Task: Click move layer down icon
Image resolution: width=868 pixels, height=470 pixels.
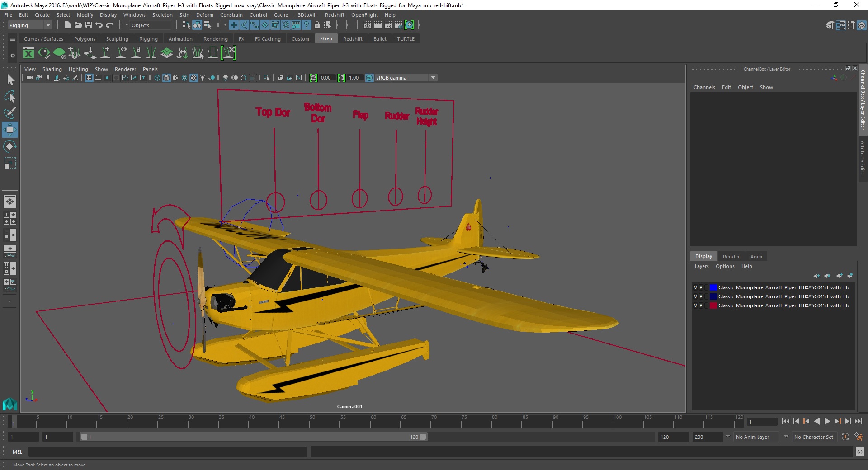Action: coord(827,276)
